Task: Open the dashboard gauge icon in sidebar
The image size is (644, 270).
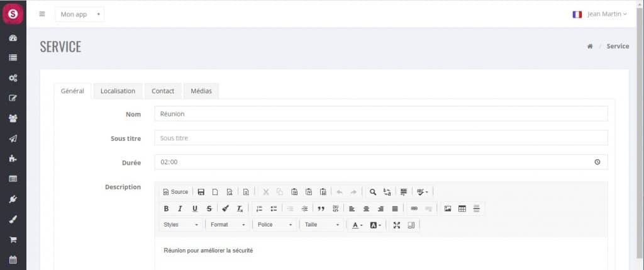Action: (13, 38)
